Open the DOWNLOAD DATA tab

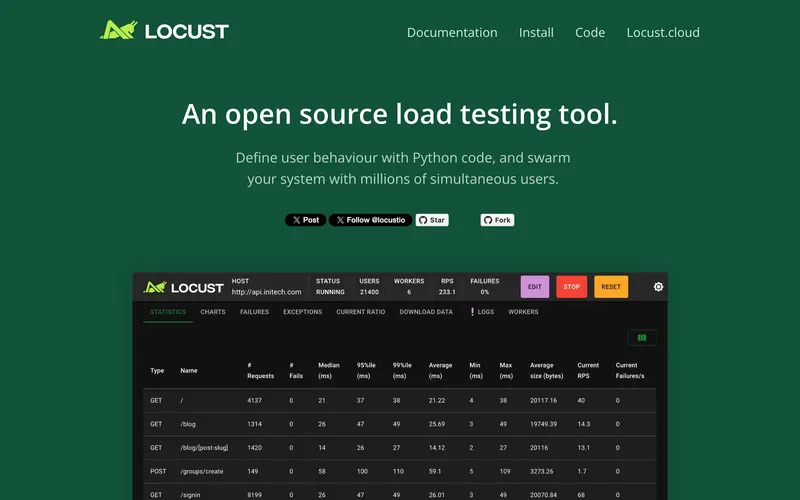pos(426,312)
